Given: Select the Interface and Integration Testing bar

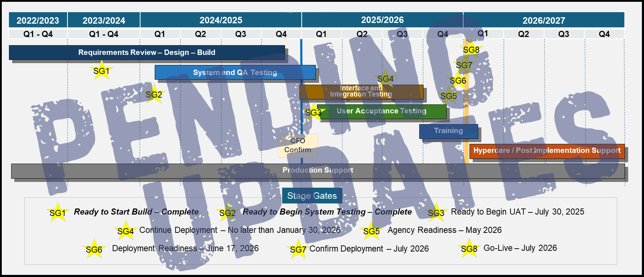Looking at the screenshot, I should click(361, 91).
